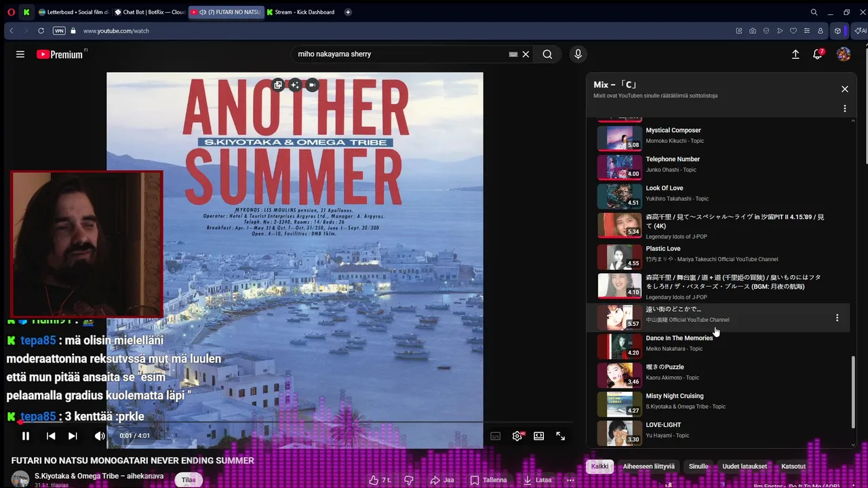The height and width of the screenshot is (488, 868).
Task: Open more video actions (three dots)
Action: [x=570, y=480]
